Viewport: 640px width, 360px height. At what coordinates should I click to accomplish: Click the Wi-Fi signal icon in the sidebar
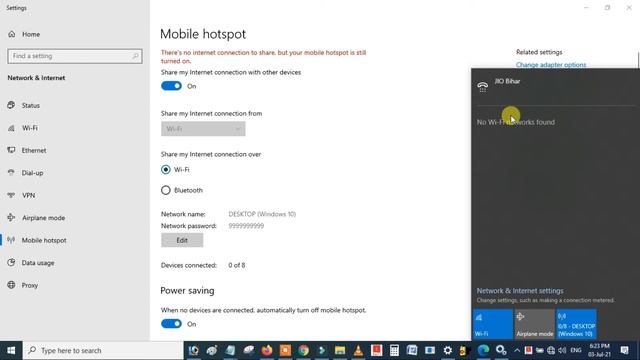coord(11,128)
